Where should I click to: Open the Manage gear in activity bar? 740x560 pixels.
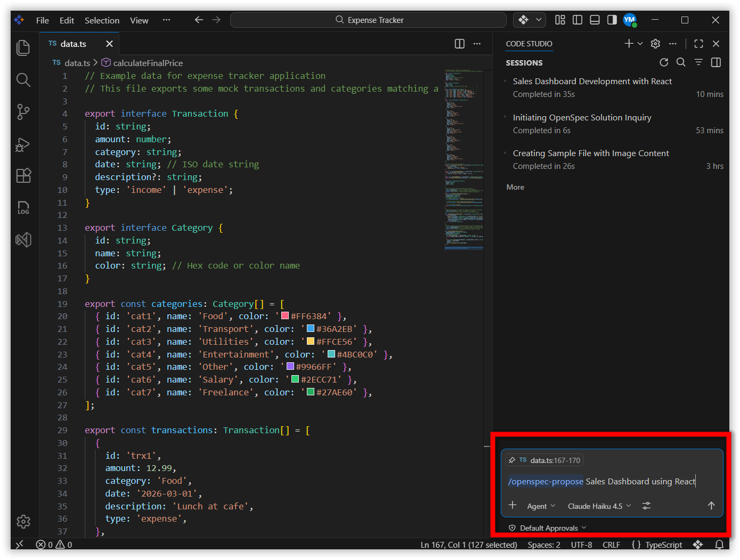23,522
